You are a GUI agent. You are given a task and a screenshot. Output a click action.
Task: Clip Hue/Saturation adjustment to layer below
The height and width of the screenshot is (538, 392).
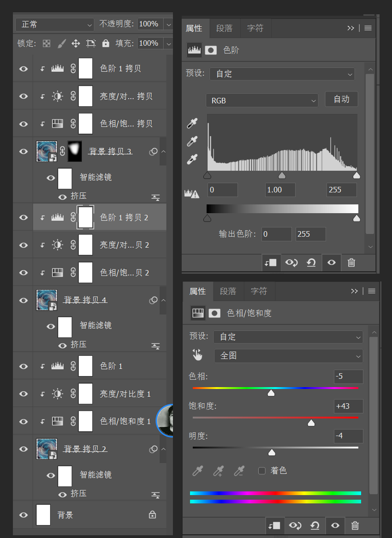(274, 526)
